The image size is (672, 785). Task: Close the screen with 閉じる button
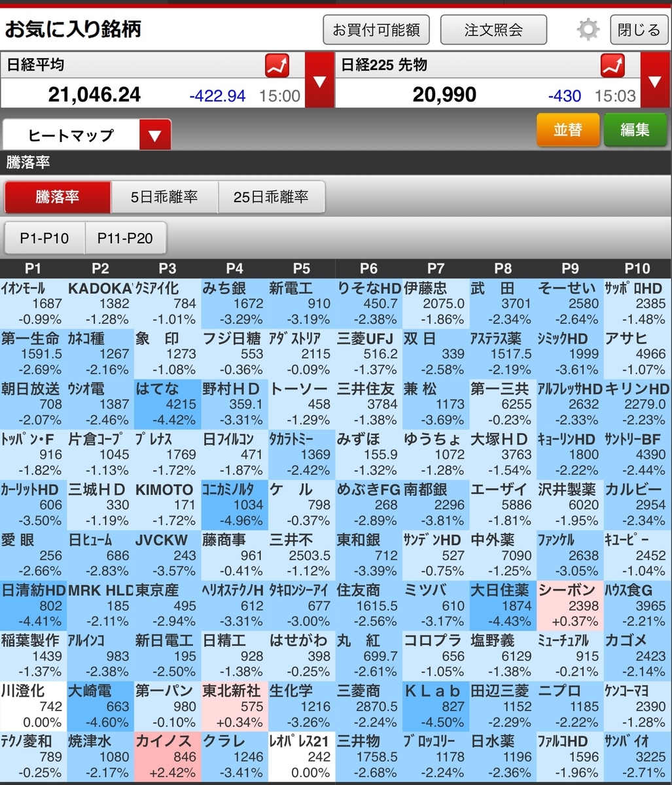pos(639,30)
